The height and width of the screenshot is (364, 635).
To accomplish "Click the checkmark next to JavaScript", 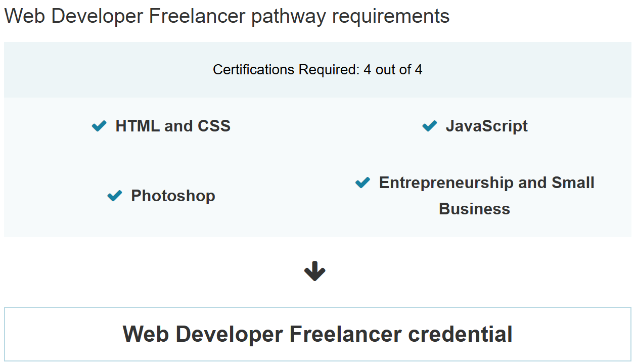I will coord(429,126).
